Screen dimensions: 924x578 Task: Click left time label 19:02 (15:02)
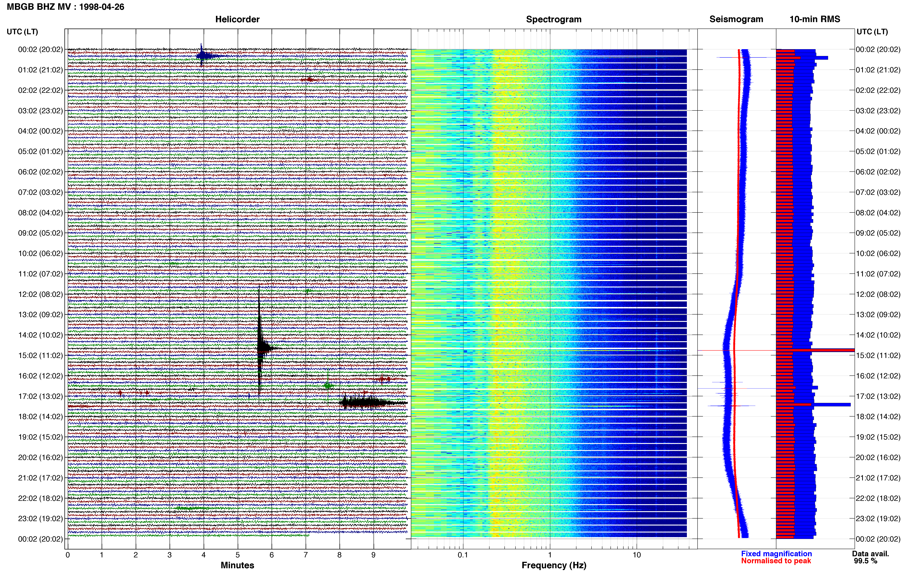point(40,437)
